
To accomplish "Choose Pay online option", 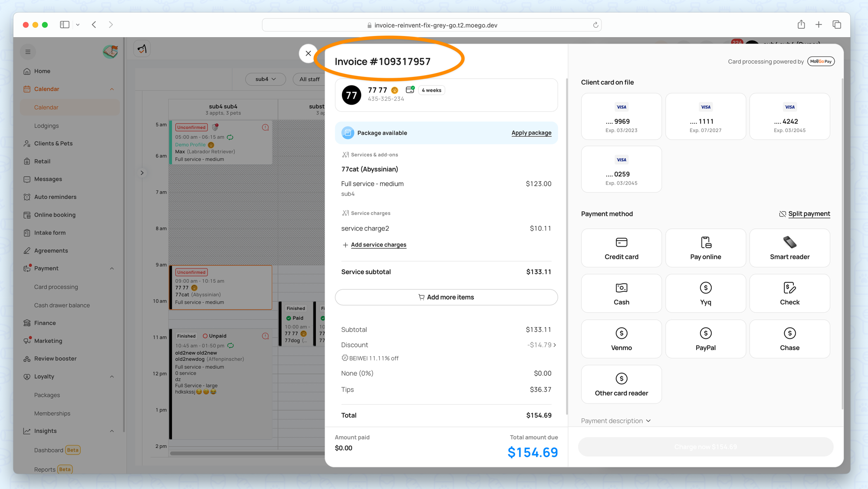I will pyautogui.click(x=705, y=248).
